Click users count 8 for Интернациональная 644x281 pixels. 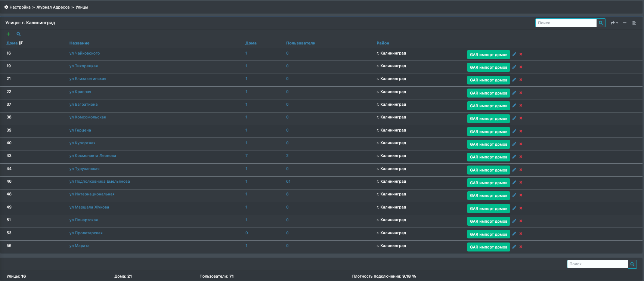287,194
